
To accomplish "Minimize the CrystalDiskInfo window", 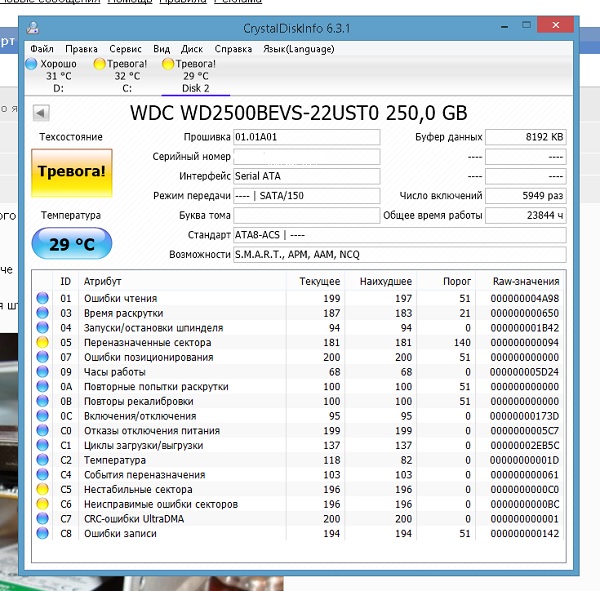I will [505, 26].
